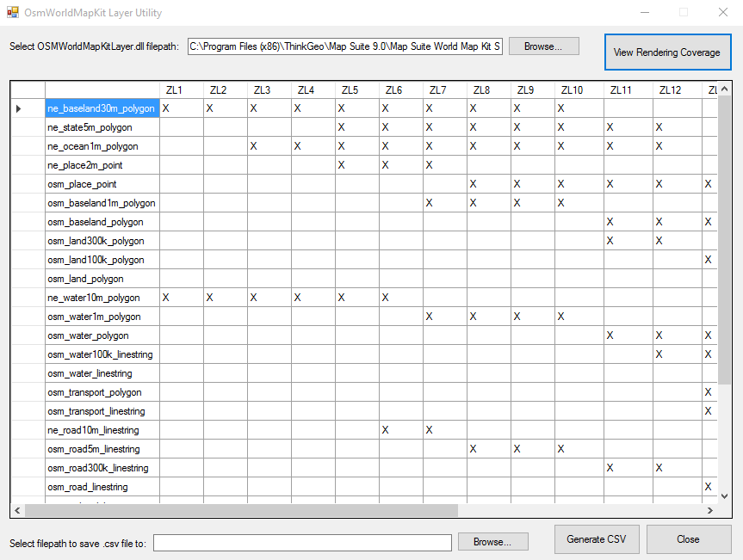Viewport: 743px width, 560px height.
Task: Click the OsmWorldMapKit application icon in title bar
Action: pos(13,13)
